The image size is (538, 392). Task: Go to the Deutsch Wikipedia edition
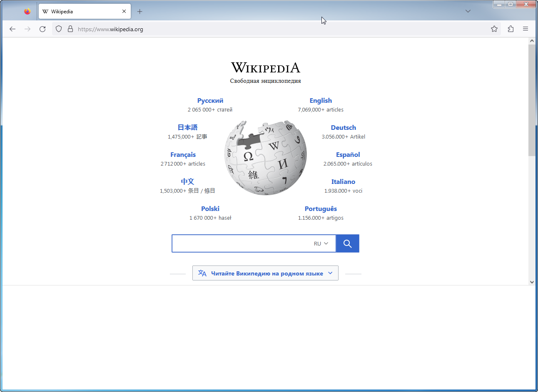coord(343,128)
